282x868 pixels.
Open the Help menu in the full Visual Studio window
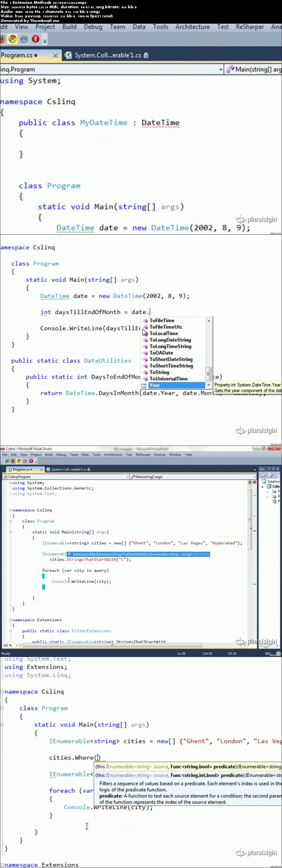tap(189, 455)
